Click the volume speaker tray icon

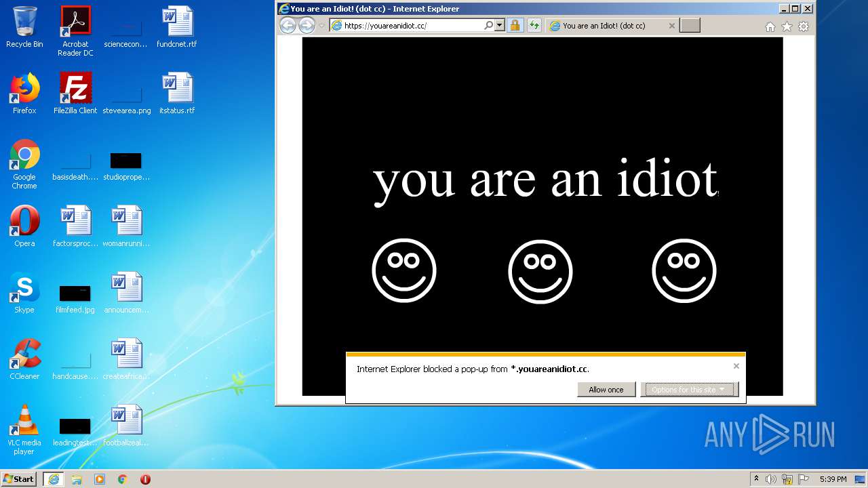pyautogui.click(x=771, y=479)
